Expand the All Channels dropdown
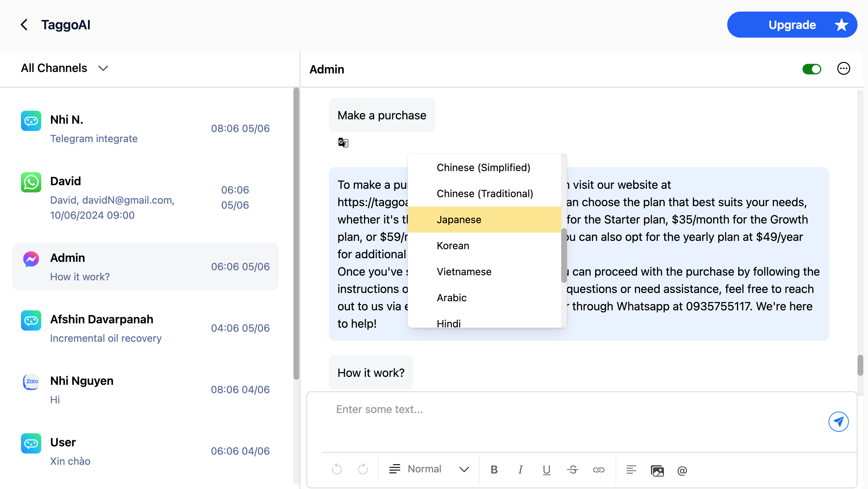868x489 pixels. pos(65,68)
